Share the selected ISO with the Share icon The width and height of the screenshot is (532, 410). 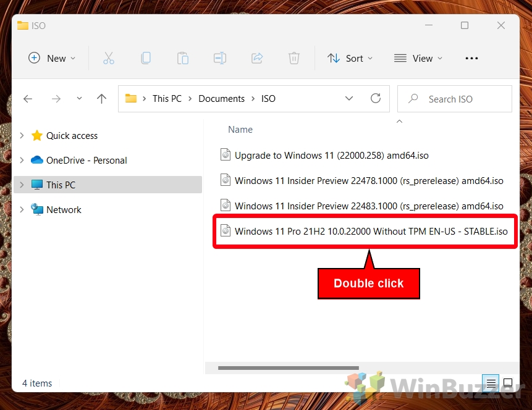(257, 58)
